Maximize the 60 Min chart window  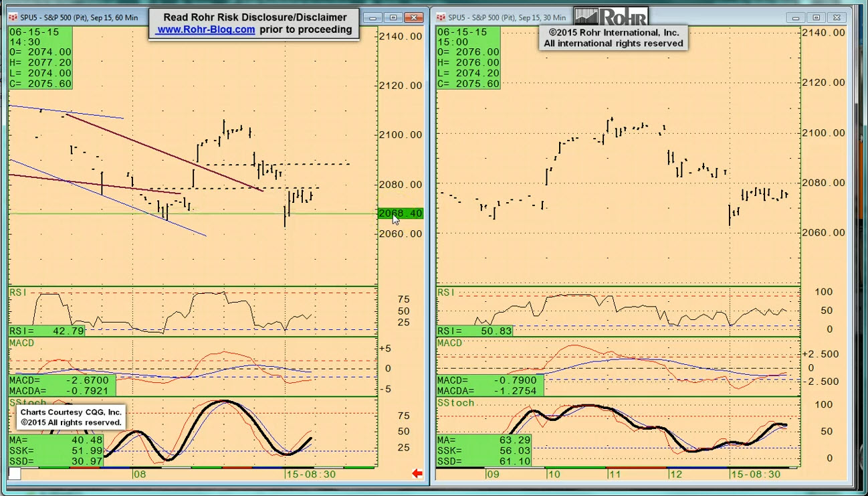pos(393,17)
